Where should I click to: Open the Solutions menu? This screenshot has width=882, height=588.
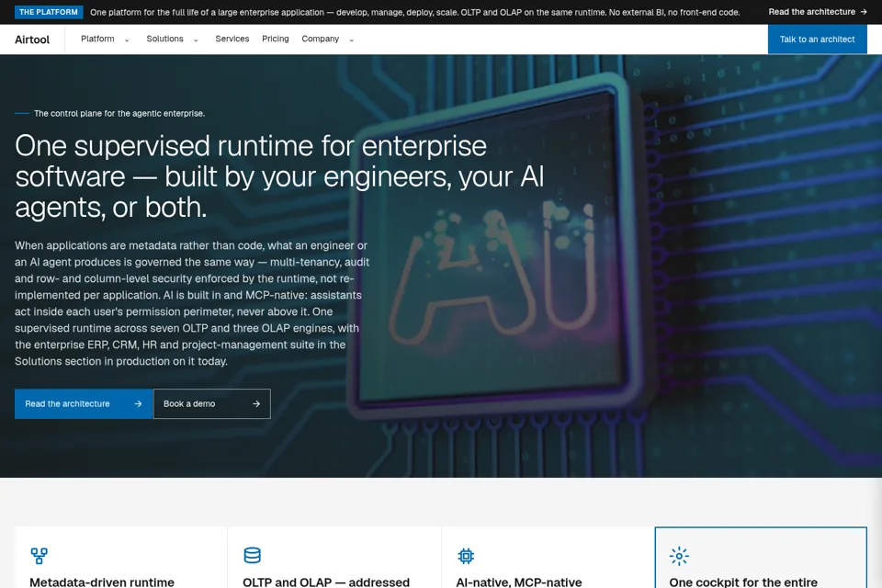pos(164,39)
